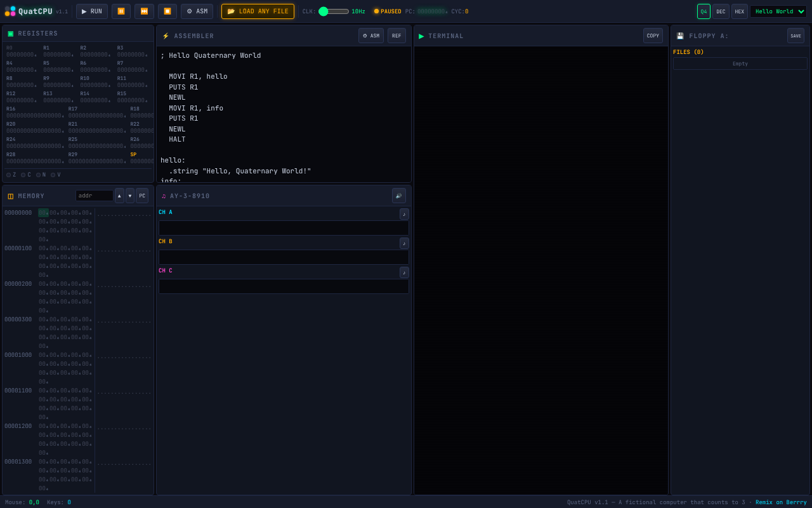Toggle the CH A note icon
The image size is (812, 508).
click(404, 214)
